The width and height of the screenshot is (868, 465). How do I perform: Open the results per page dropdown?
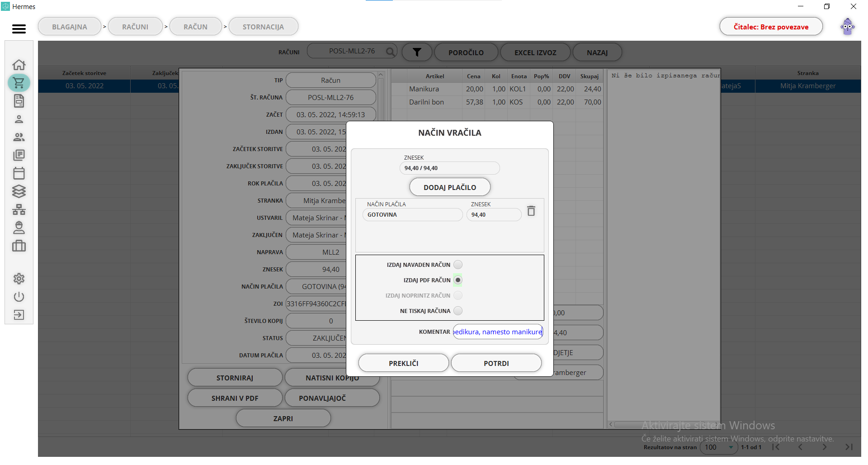[x=719, y=447]
